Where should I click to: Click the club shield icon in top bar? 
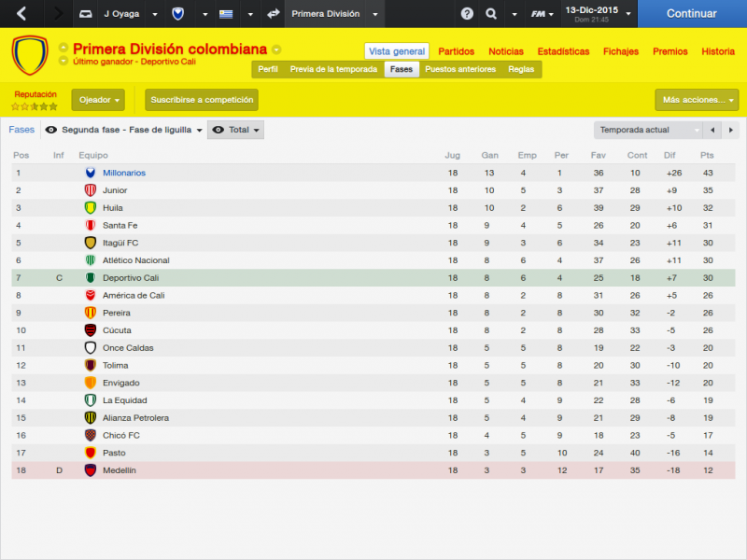click(177, 14)
